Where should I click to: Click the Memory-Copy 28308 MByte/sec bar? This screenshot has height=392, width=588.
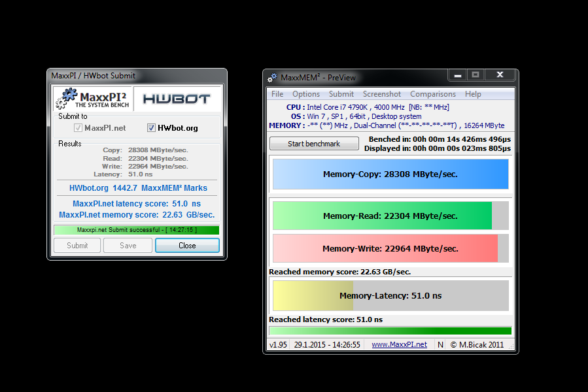[x=390, y=174]
